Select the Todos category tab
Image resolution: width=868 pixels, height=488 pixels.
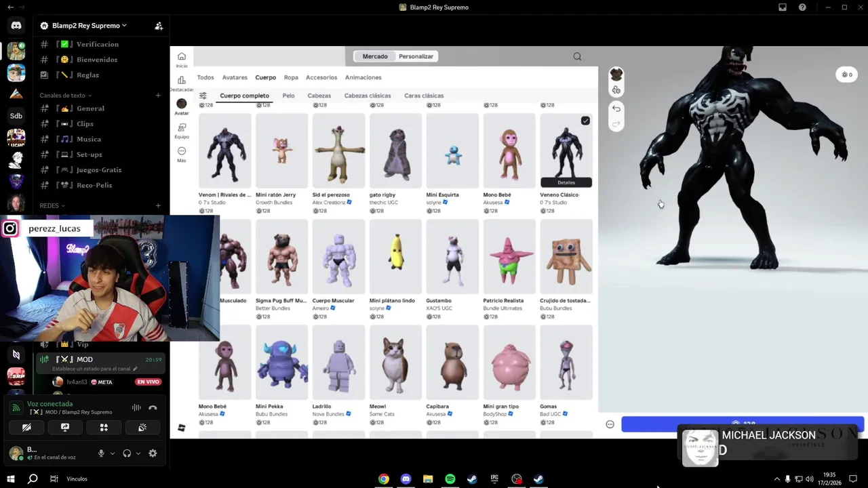[205, 77]
